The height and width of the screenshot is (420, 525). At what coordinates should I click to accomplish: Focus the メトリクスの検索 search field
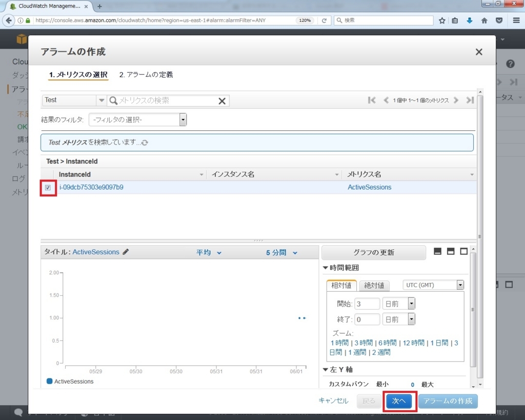click(168, 101)
